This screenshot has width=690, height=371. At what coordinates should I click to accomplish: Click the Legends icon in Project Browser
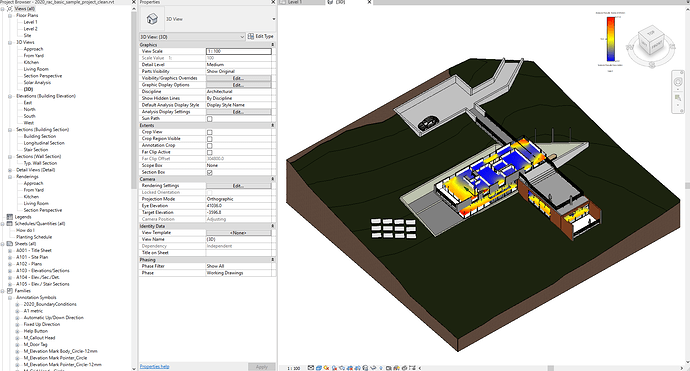pyautogui.click(x=10, y=217)
